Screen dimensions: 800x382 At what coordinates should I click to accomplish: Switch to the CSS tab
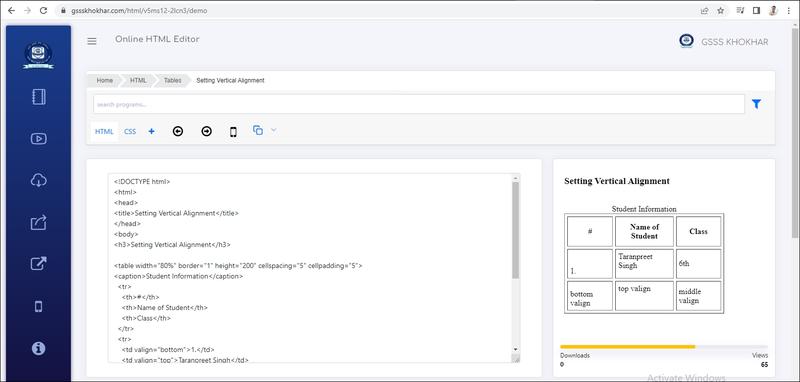[130, 132]
